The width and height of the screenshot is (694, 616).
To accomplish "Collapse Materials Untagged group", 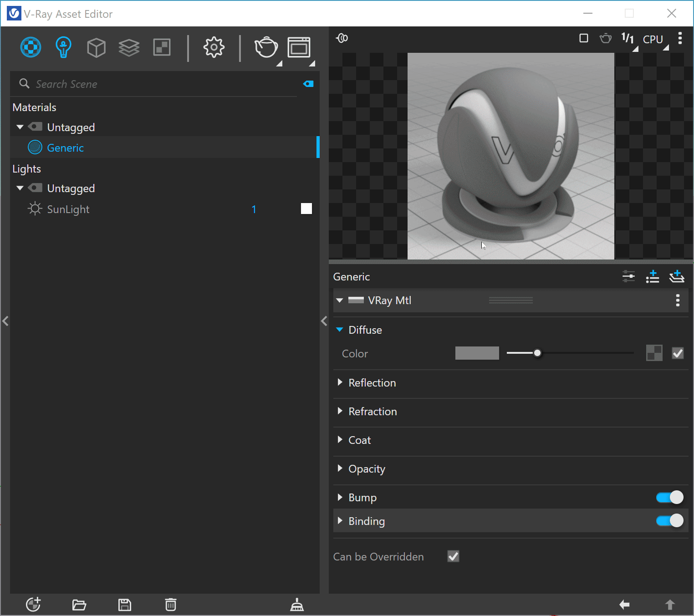I will point(20,127).
